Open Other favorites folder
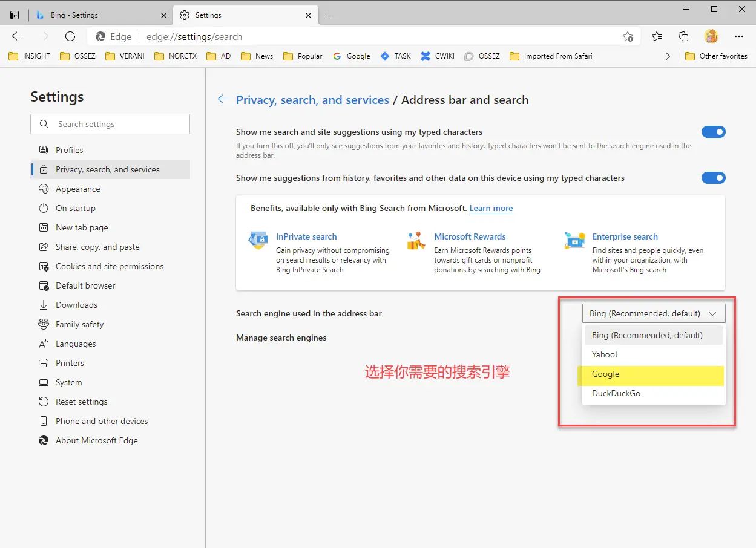 tap(716, 56)
